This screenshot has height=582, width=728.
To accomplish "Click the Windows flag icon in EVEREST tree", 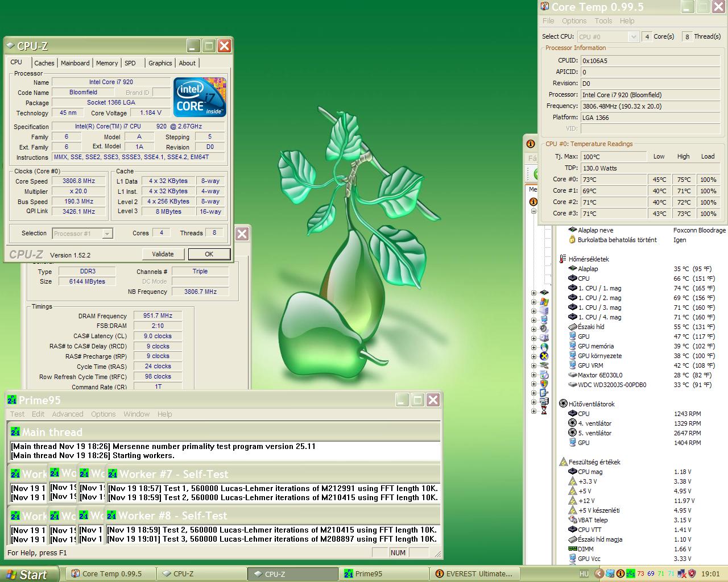I will pos(544,302).
